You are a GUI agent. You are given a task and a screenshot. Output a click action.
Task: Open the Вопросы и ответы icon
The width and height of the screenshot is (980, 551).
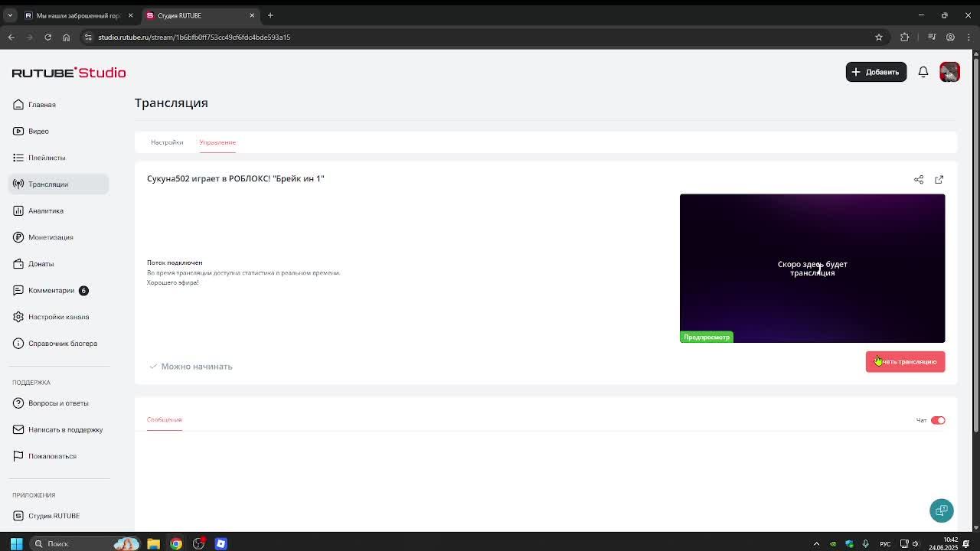(x=18, y=403)
